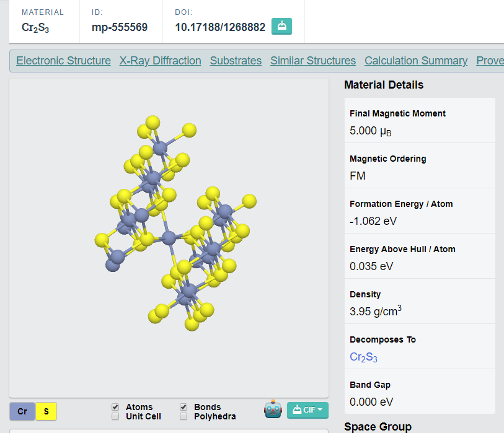The image size is (504, 433).
Task: Navigate to Similar Structures section
Action: coord(313,61)
